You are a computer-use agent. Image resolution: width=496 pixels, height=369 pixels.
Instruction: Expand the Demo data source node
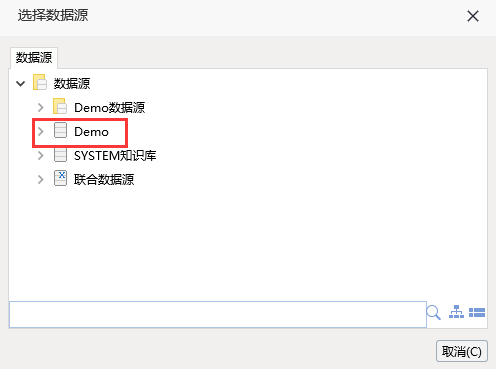tap(41, 131)
